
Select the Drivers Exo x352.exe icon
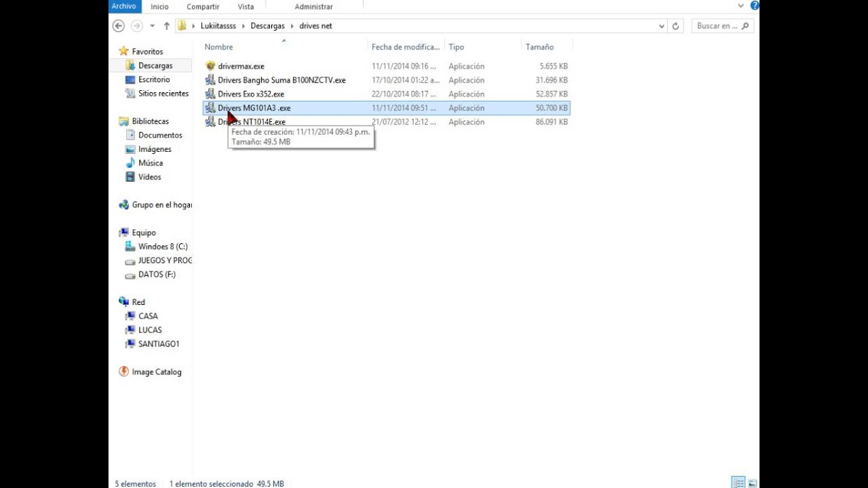click(210, 94)
